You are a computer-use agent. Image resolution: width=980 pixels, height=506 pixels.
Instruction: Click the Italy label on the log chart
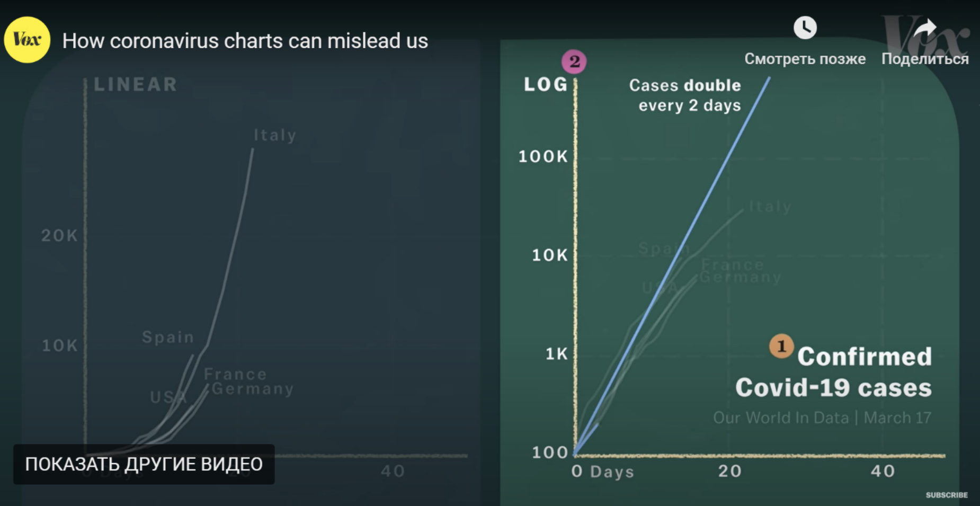pyautogui.click(x=770, y=206)
